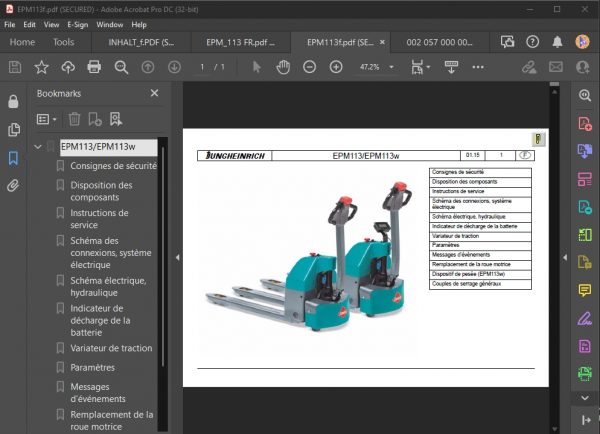
Task: Open the security lock panel
Action: point(13,102)
